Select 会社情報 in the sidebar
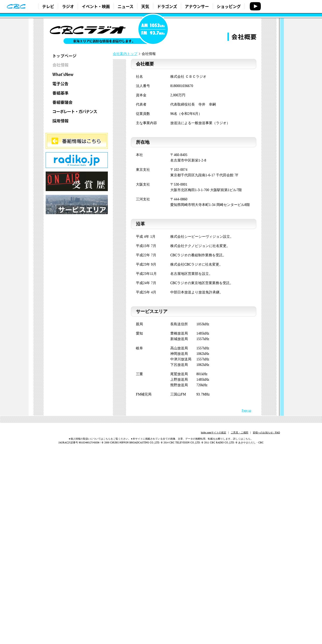322x644 pixels. tap(60, 65)
